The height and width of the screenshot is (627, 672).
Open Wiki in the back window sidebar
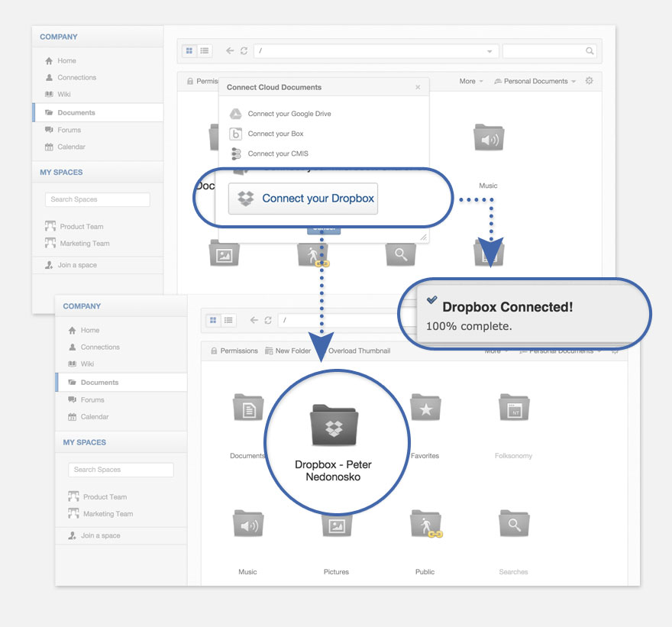click(x=58, y=94)
